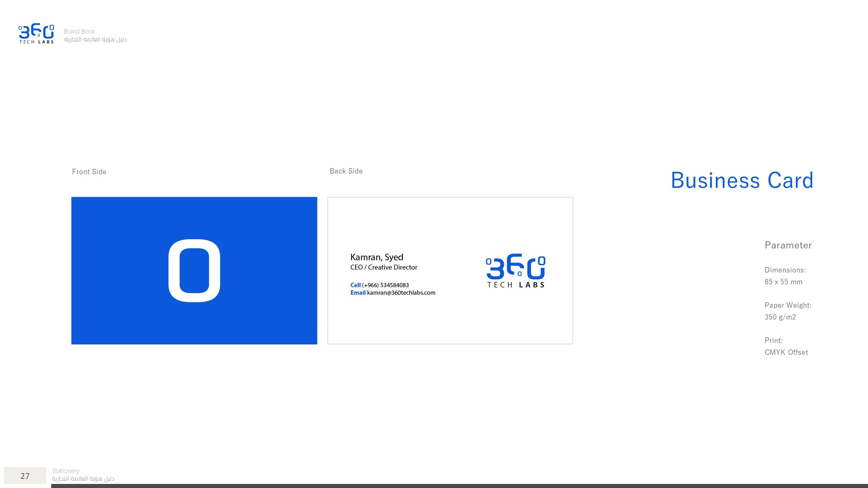Click the Brand Book header text

pyautogui.click(x=79, y=32)
